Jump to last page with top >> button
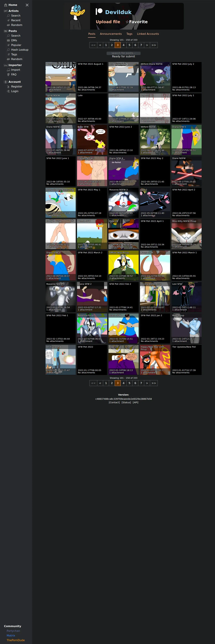 154,45
